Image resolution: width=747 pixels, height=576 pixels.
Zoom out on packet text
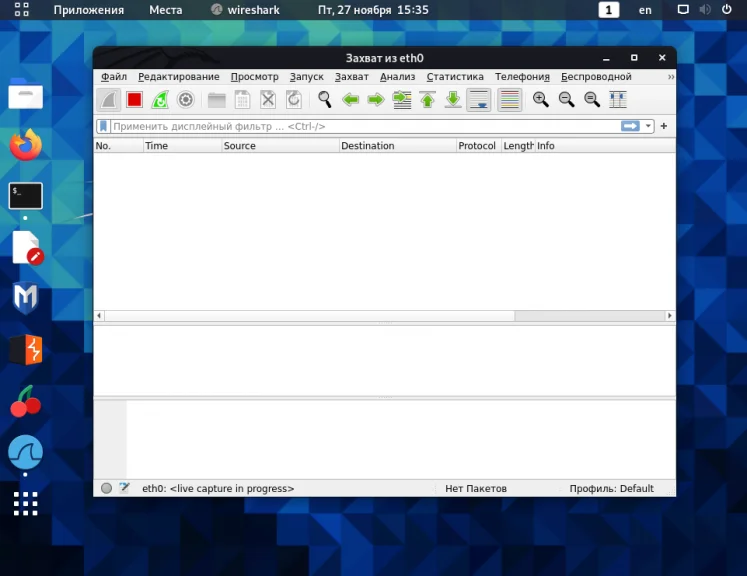(x=566, y=100)
